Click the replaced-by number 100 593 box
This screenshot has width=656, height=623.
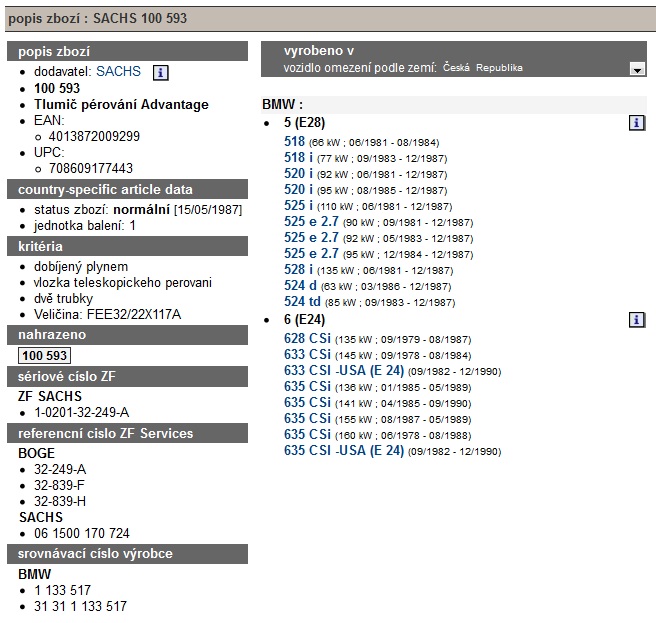(45, 355)
